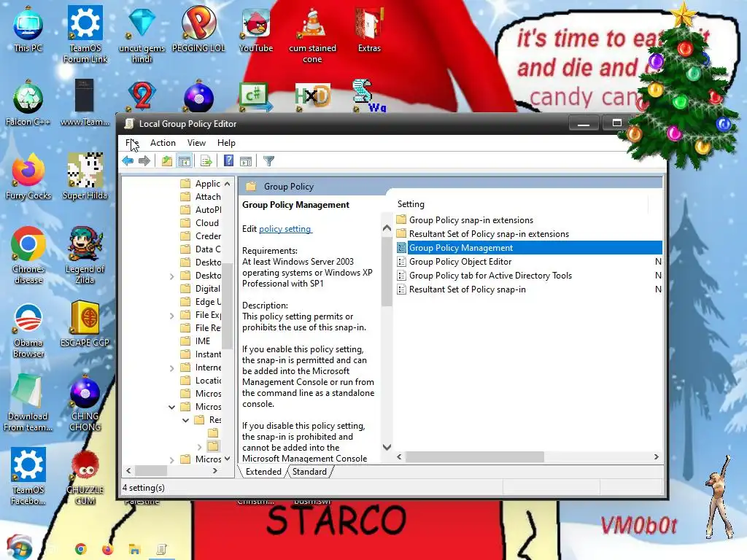Click the Filter funnel toolbar icon
This screenshot has height=560, width=747.
coord(268,161)
